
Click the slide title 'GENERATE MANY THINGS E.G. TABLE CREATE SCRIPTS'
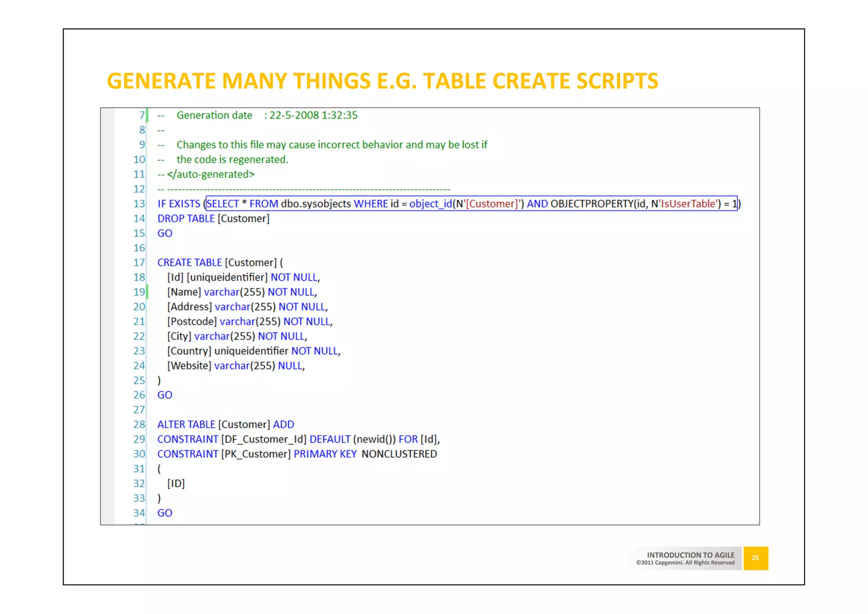coord(382,81)
